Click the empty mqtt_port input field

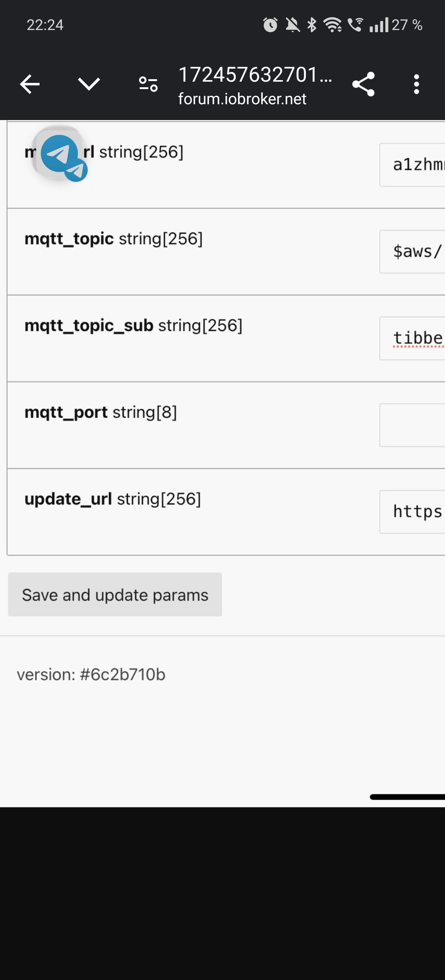[x=412, y=425]
